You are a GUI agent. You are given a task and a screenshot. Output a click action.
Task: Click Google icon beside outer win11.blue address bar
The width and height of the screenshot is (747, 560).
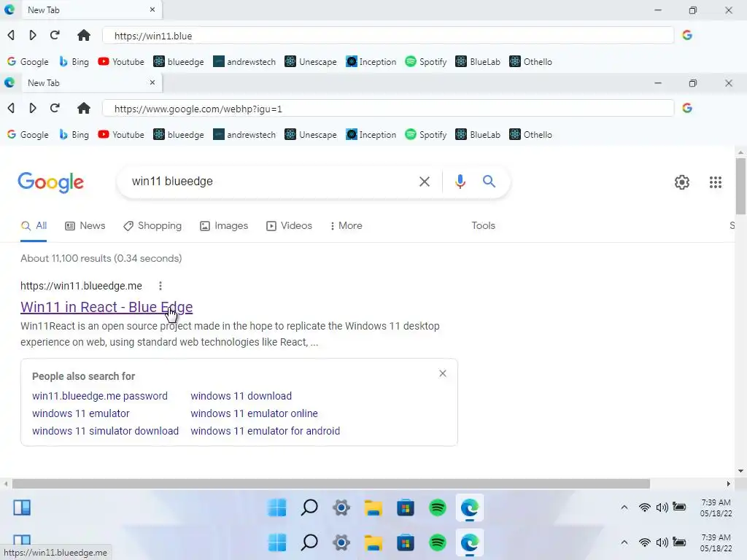pyautogui.click(x=687, y=35)
